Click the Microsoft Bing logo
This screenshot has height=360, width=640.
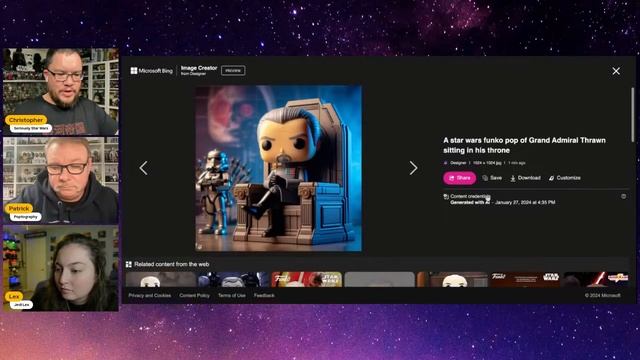click(151, 71)
